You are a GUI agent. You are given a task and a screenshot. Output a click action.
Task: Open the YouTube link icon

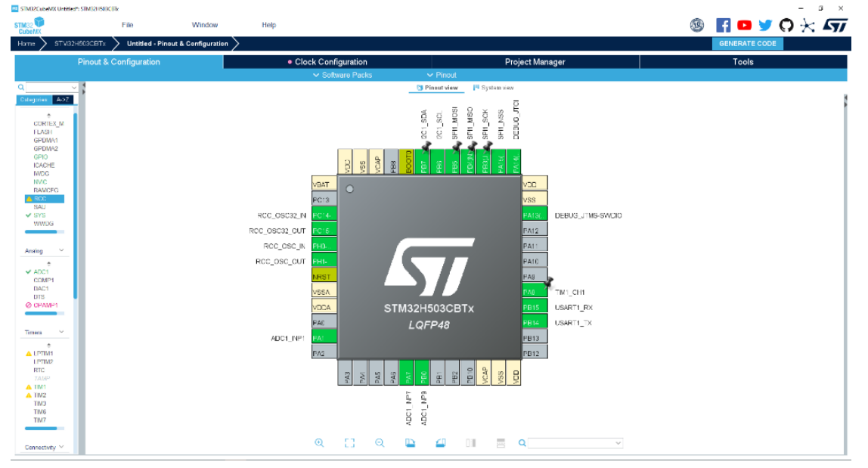[744, 25]
